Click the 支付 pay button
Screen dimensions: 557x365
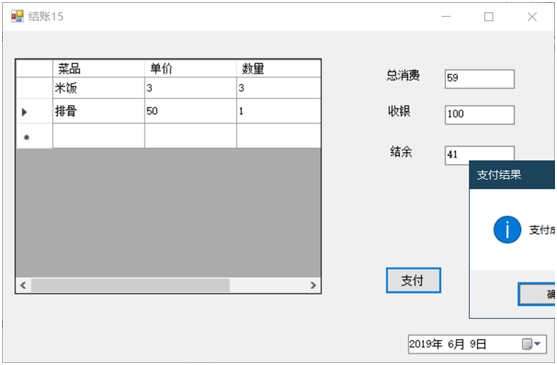coord(413,280)
